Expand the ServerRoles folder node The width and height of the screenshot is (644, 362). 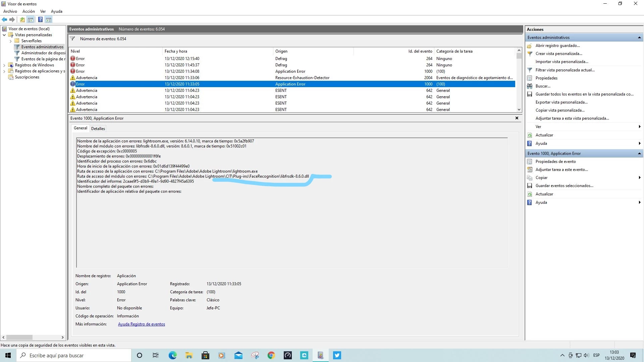click(10, 41)
